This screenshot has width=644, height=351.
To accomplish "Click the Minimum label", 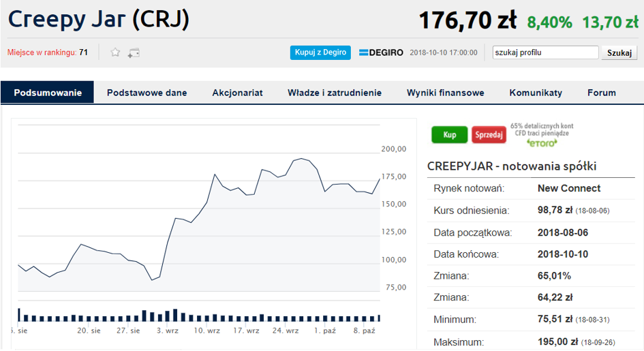I will click(455, 320).
